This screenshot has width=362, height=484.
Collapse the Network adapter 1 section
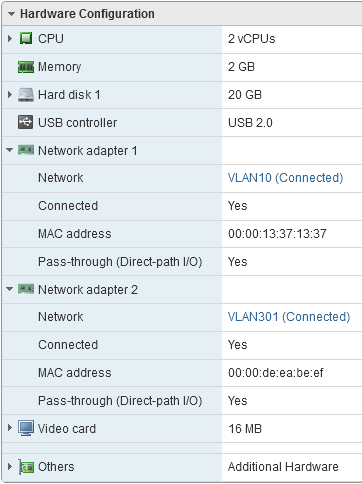click(10, 150)
